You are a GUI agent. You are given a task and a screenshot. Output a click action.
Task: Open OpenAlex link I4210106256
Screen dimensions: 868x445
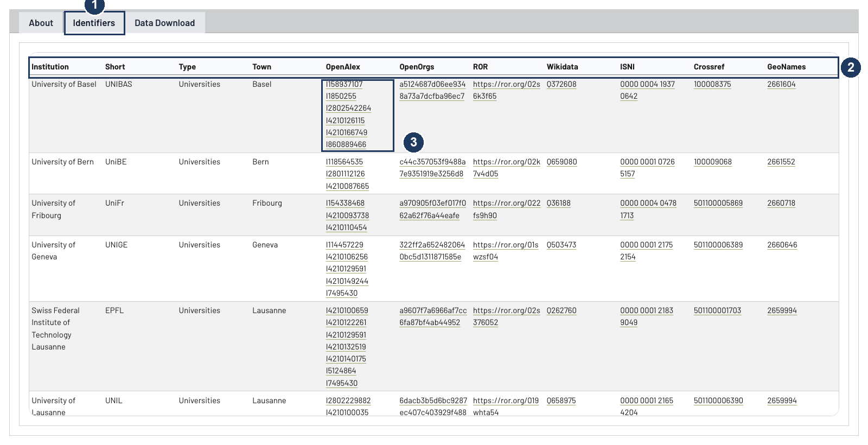tap(347, 257)
